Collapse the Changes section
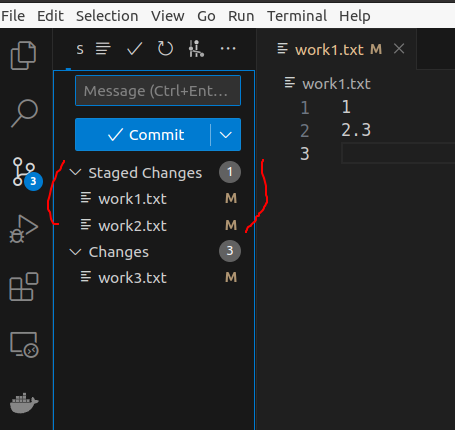455x430 pixels. pyautogui.click(x=75, y=251)
